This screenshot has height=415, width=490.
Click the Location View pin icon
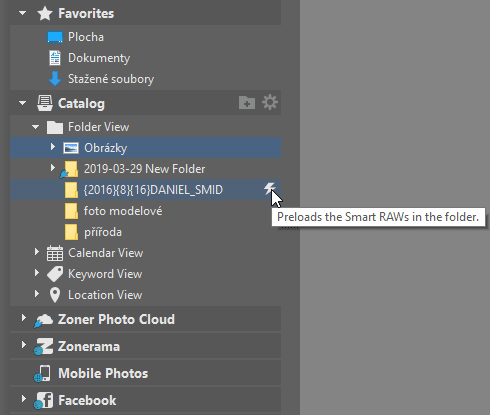pyautogui.click(x=55, y=295)
